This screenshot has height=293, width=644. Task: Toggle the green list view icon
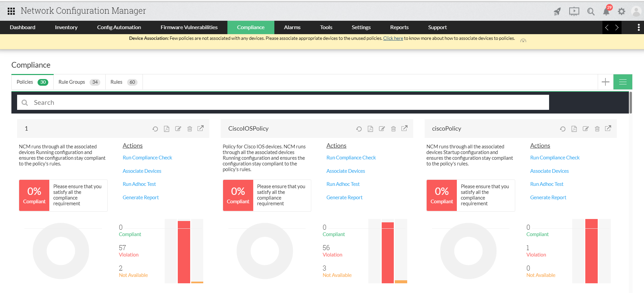[623, 82]
